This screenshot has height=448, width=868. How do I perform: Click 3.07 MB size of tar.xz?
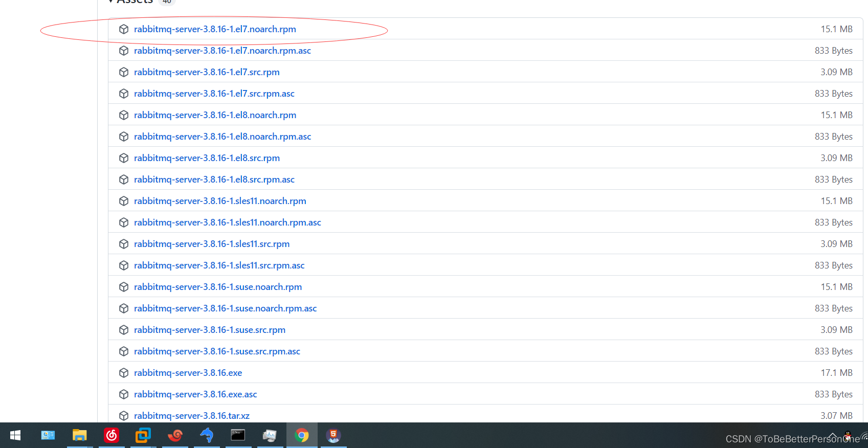coord(837,416)
